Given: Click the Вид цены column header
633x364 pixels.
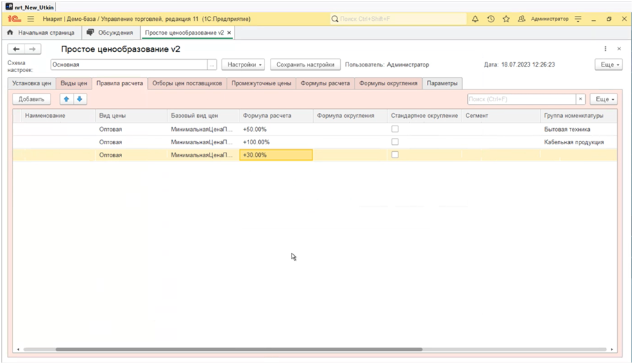Looking at the screenshot, I should point(131,116).
